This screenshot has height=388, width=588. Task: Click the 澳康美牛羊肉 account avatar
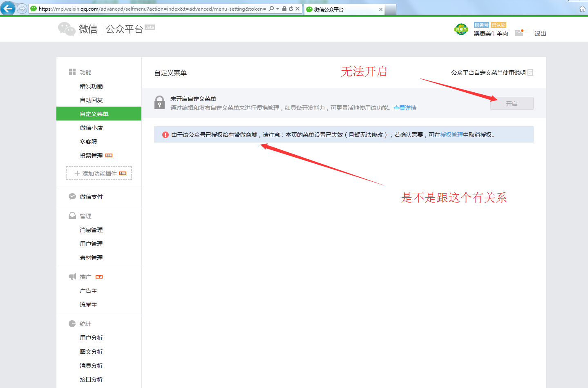point(461,29)
